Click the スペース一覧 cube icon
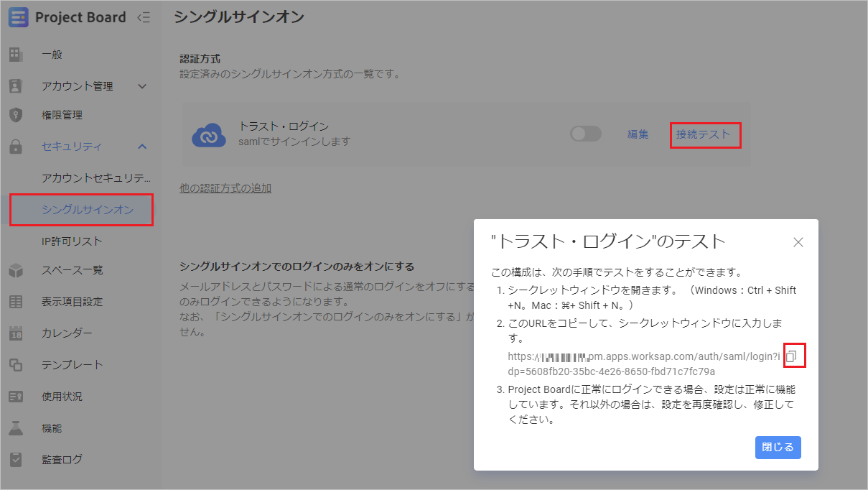 coord(16,270)
